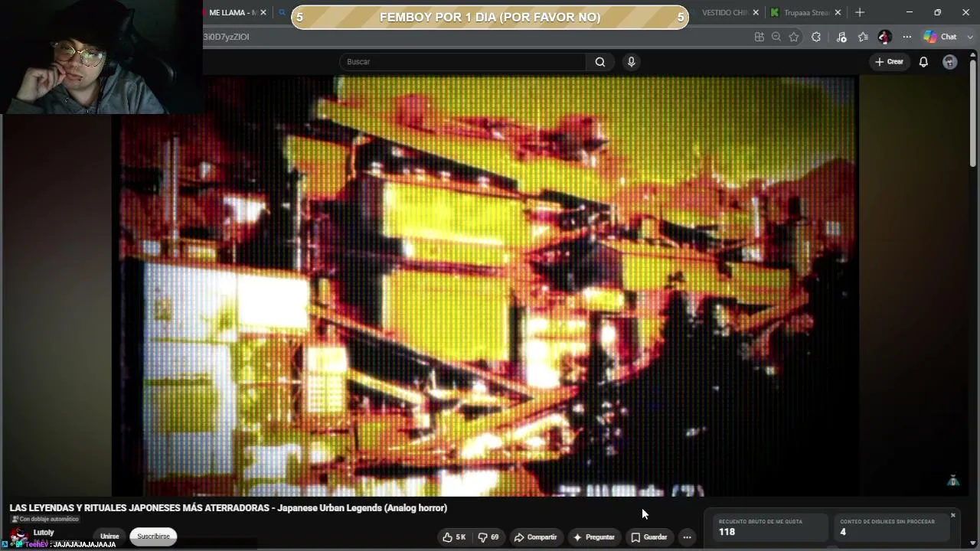Viewport: 980px width, 551px height.
Task: Open the Lutoly channel name link
Action: 44,533
